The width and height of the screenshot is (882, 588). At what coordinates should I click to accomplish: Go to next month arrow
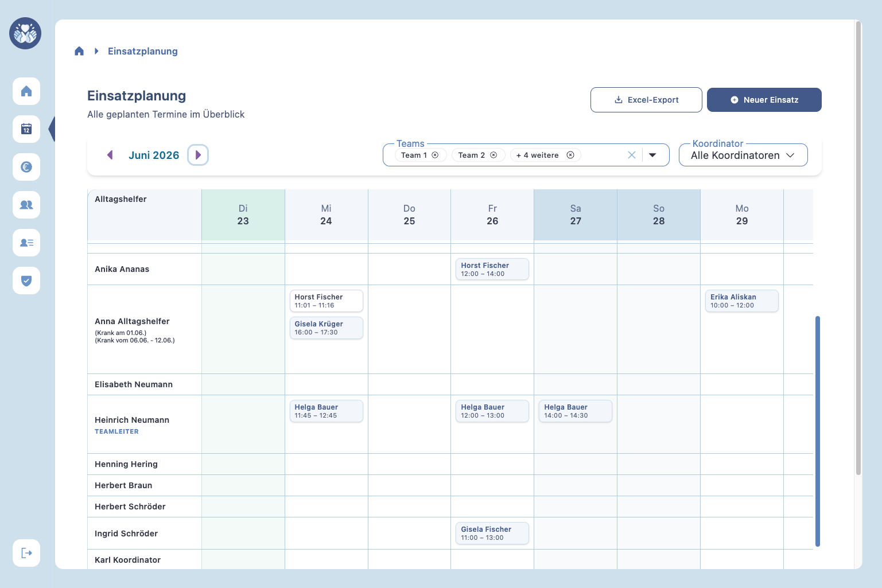(198, 155)
